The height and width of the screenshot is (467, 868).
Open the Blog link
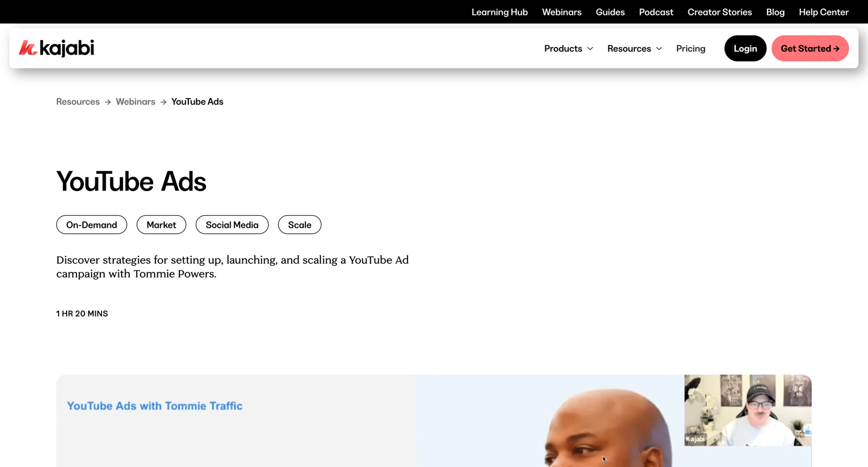click(x=775, y=12)
